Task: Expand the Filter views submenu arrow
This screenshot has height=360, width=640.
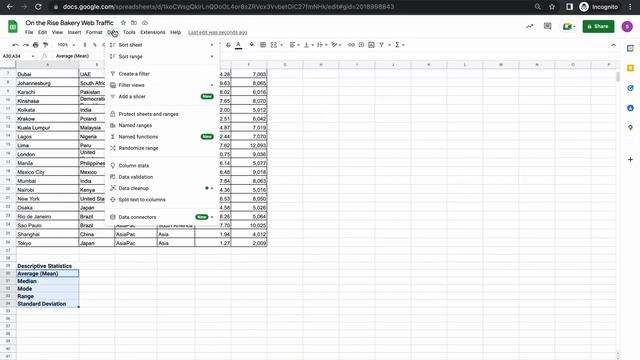Action: pos(212,85)
